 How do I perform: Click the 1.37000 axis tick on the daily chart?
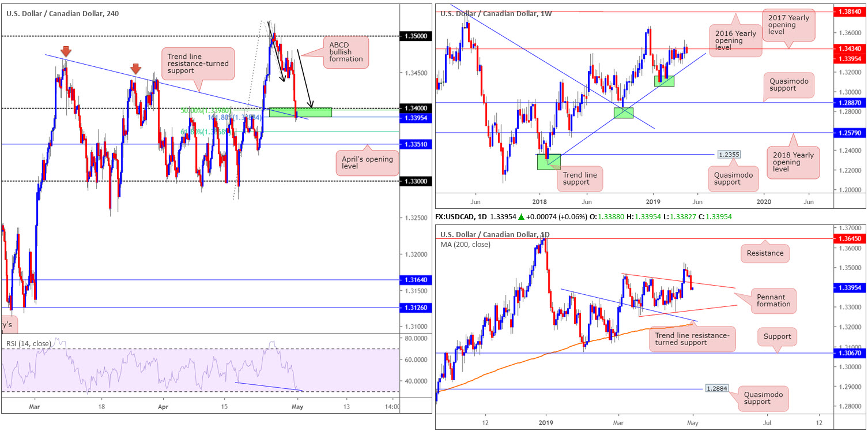[x=850, y=229]
